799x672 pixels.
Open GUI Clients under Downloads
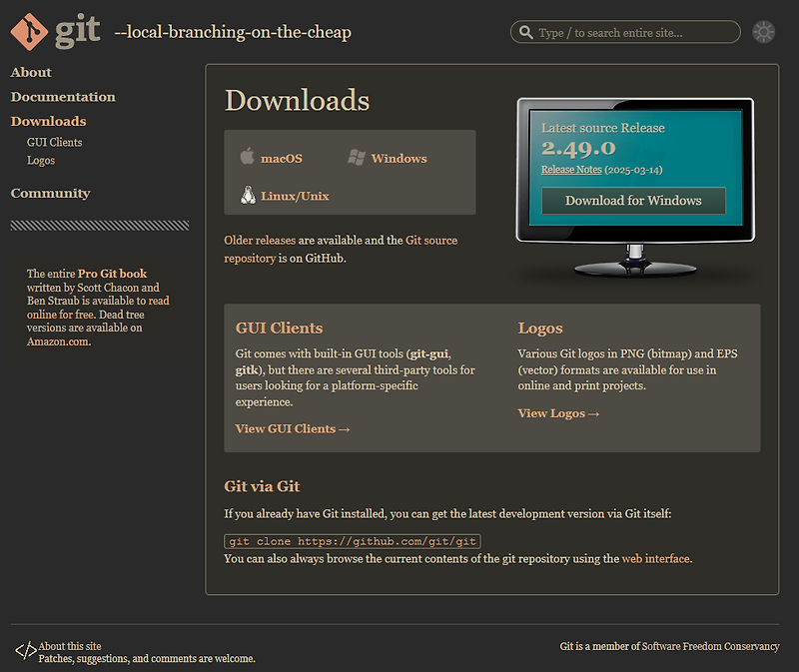pyautogui.click(x=54, y=142)
